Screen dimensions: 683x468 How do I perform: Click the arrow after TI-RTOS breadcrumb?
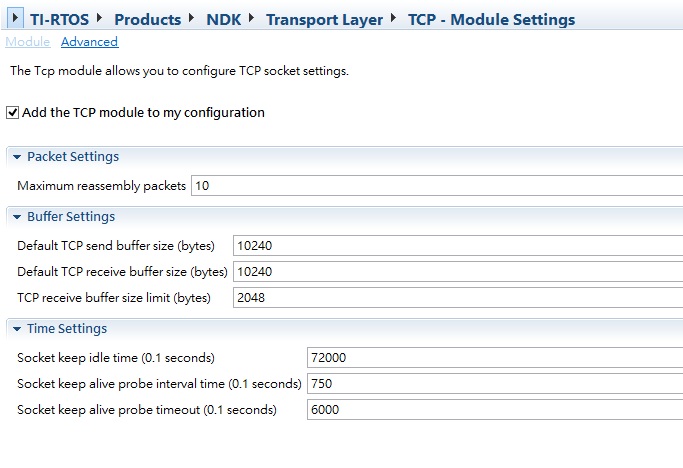99,18
